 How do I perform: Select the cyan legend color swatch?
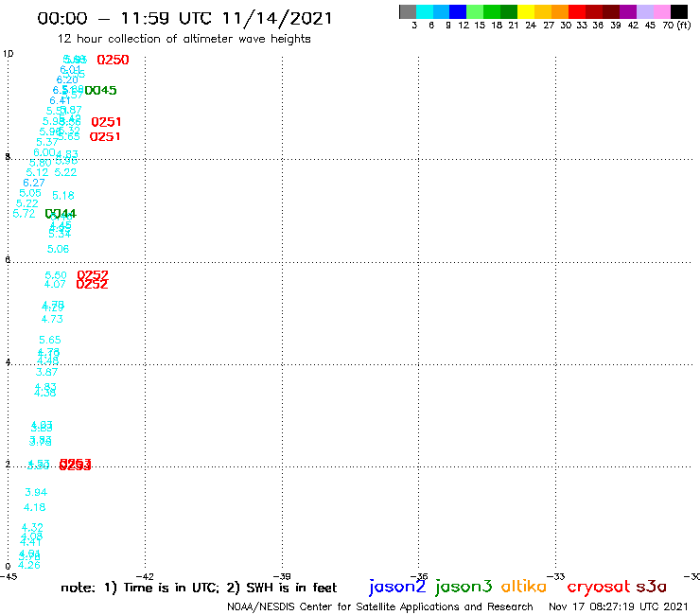click(425, 11)
